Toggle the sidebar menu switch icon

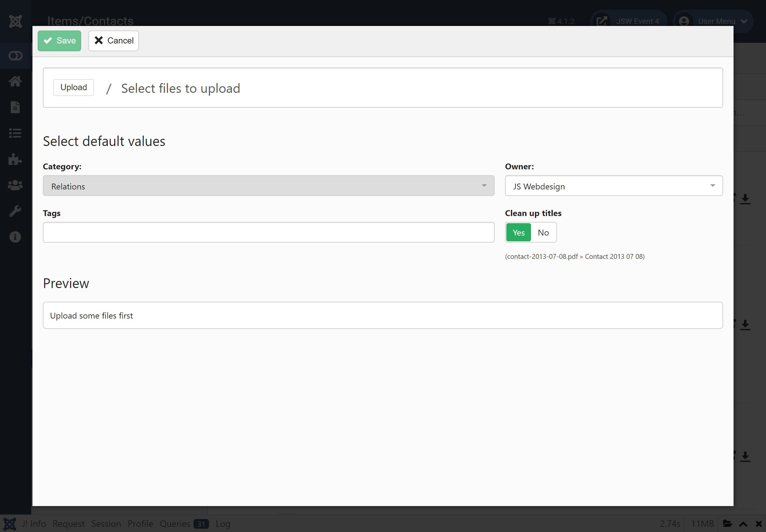pos(15,56)
